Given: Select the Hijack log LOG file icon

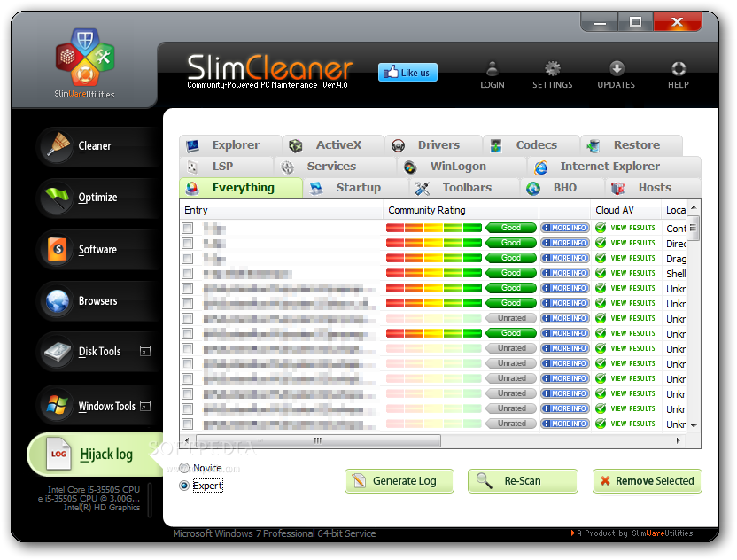Looking at the screenshot, I should 58,454.
